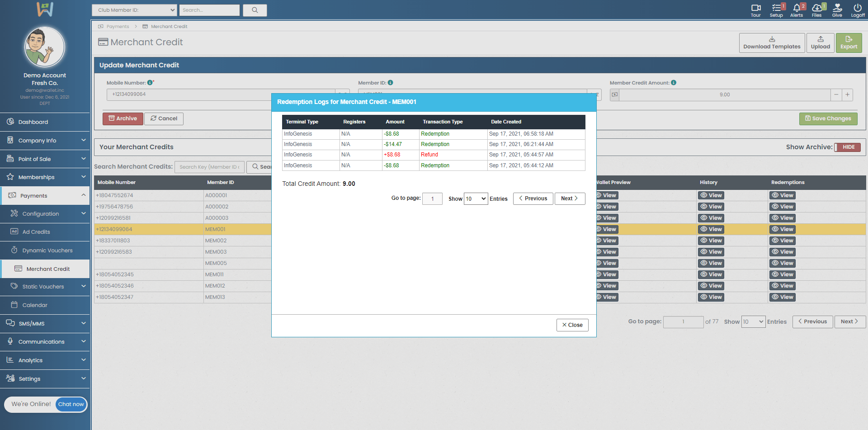Click the magnifier search button in header
The width and height of the screenshot is (868, 430).
tap(255, 10)
